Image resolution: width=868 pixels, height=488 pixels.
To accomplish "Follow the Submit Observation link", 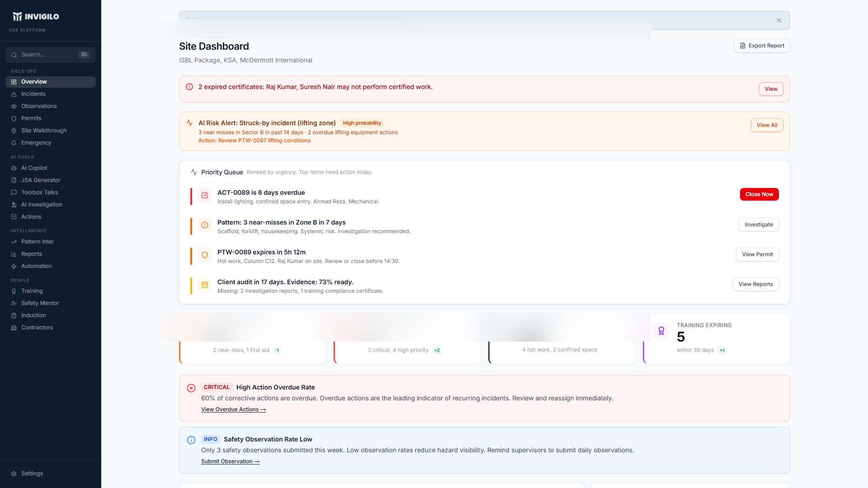I will [230, 461].
